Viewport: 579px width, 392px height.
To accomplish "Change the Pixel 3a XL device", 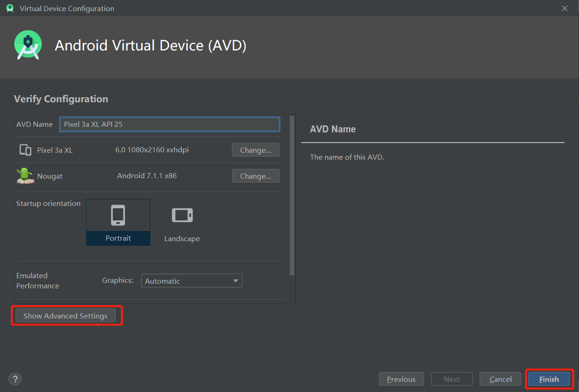I will 255,150.
